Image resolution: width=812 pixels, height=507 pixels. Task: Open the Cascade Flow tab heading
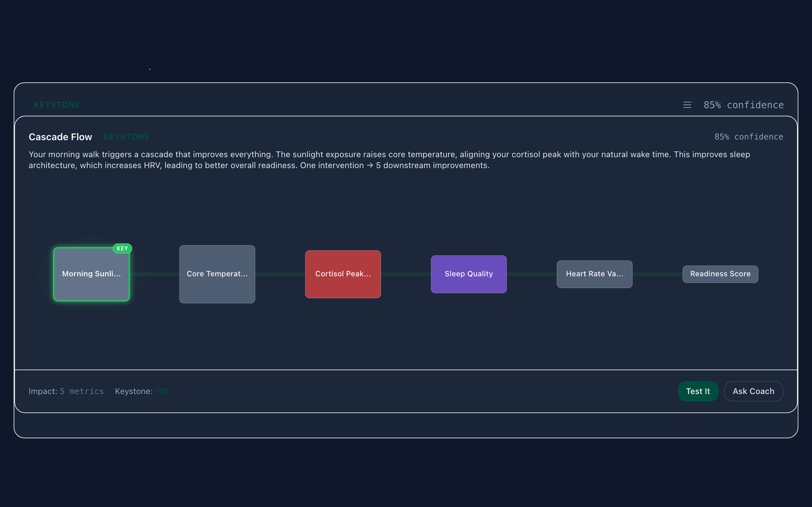(60, 137)
